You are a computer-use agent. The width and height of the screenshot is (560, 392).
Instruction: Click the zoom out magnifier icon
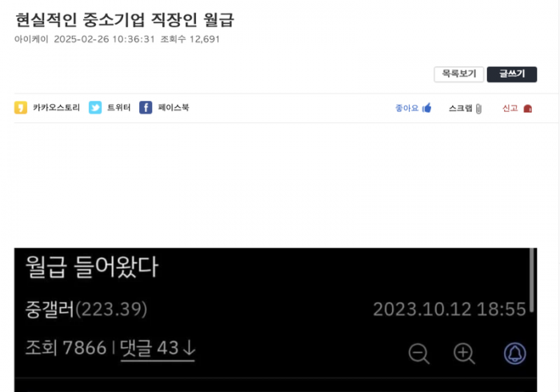[418, 354]
